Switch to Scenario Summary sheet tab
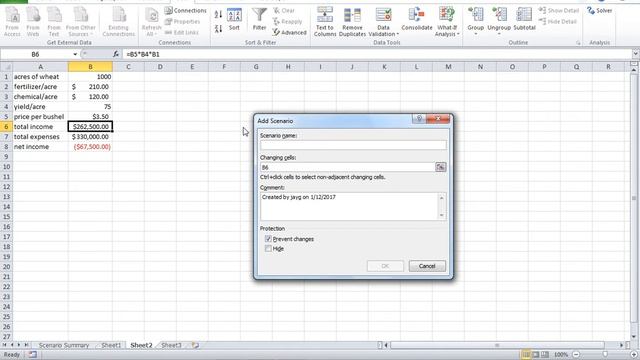 point(64,345)
